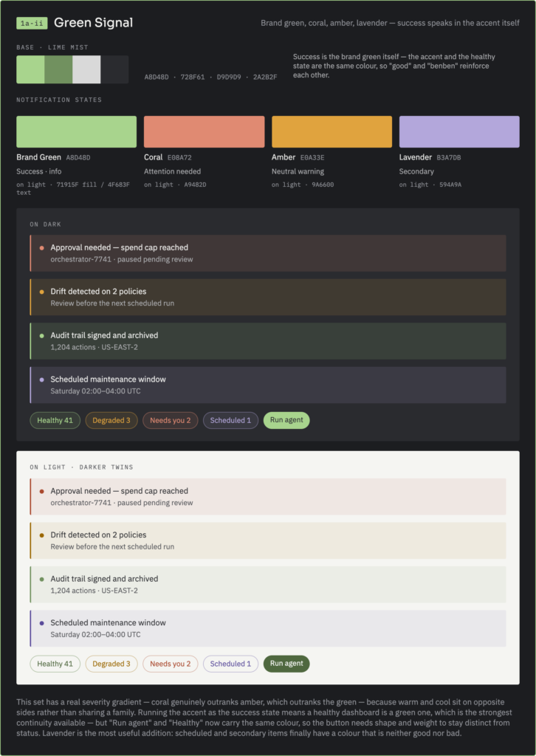This screenshot has width=536, height=756.
Task: Open dark Approval needed spend cap alert
Action: 268,253
